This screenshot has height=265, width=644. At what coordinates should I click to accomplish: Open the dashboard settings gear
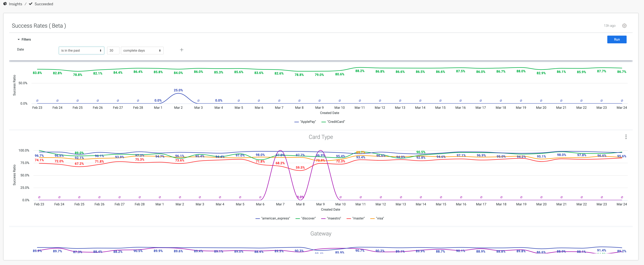(624, 26)
